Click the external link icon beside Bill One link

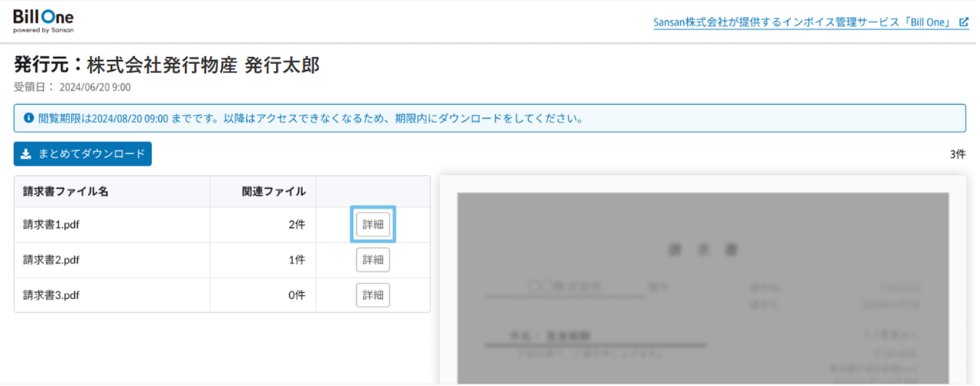coord(963,22)
